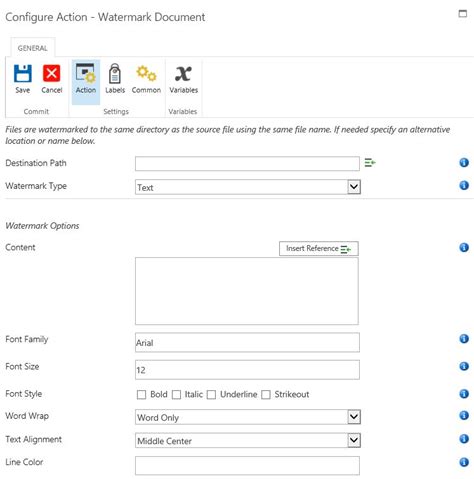Enable the Bold font style checkbox

tap(141, 395)
